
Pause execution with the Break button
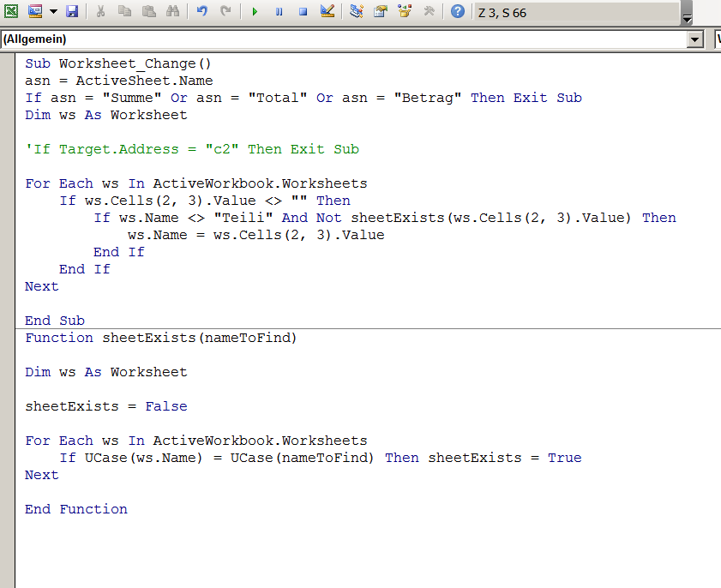pyautogui.click(x=279, y=11)
